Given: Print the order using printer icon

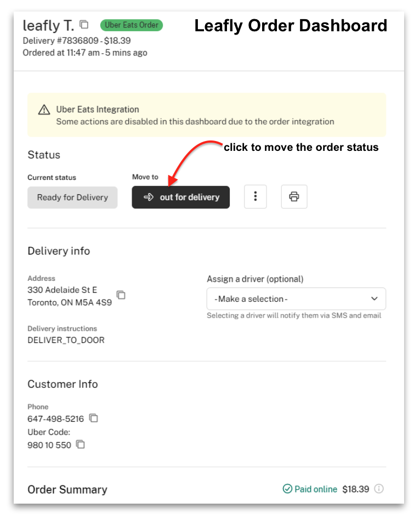Looking at the screenshot, I should 294,197.
